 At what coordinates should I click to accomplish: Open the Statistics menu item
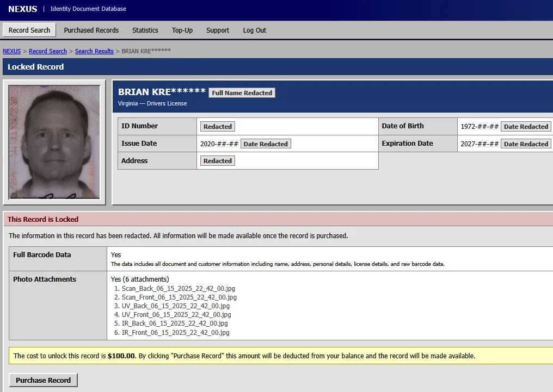pos(145,30)
